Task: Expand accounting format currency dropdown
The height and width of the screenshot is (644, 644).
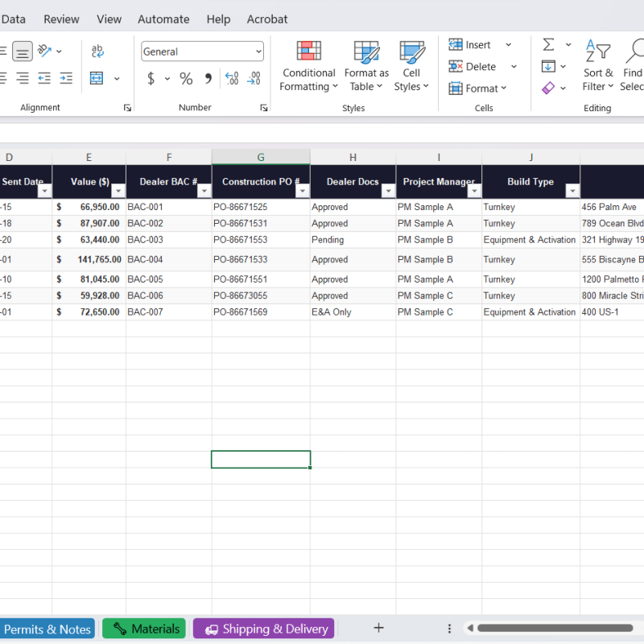Action: point(167,78)
